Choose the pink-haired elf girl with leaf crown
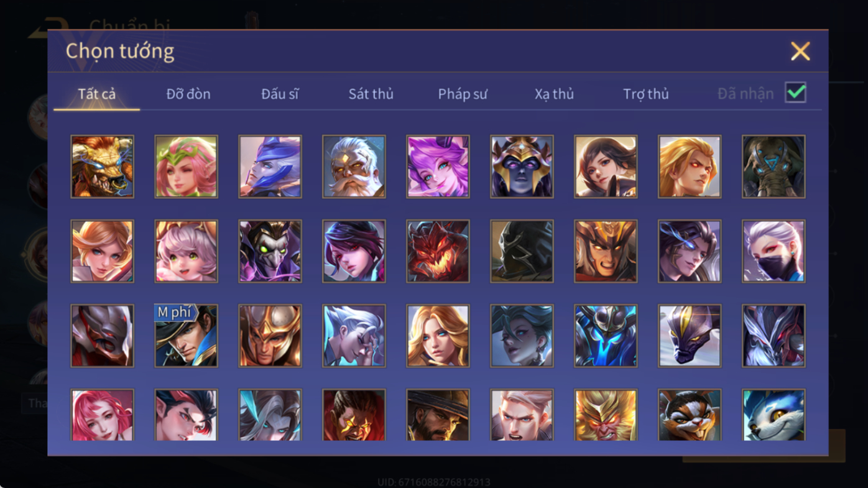 coord(186,167)
